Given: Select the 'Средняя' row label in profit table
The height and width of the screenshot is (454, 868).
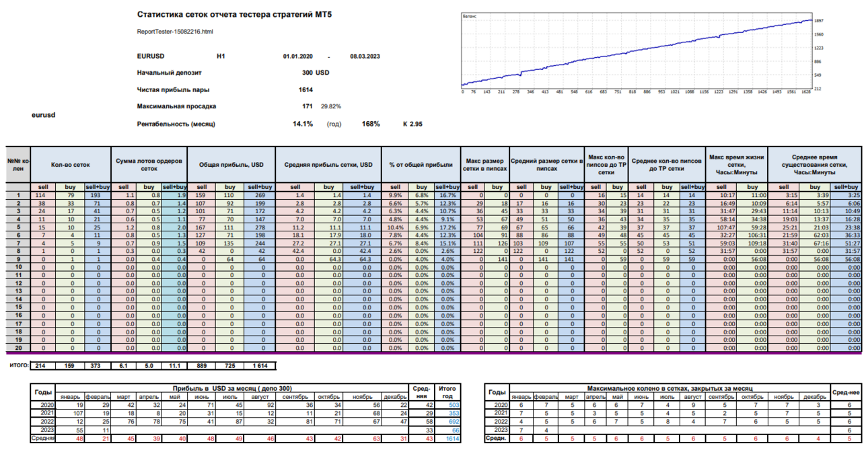Looking at the screenshot, I should [x=44, y=438].
